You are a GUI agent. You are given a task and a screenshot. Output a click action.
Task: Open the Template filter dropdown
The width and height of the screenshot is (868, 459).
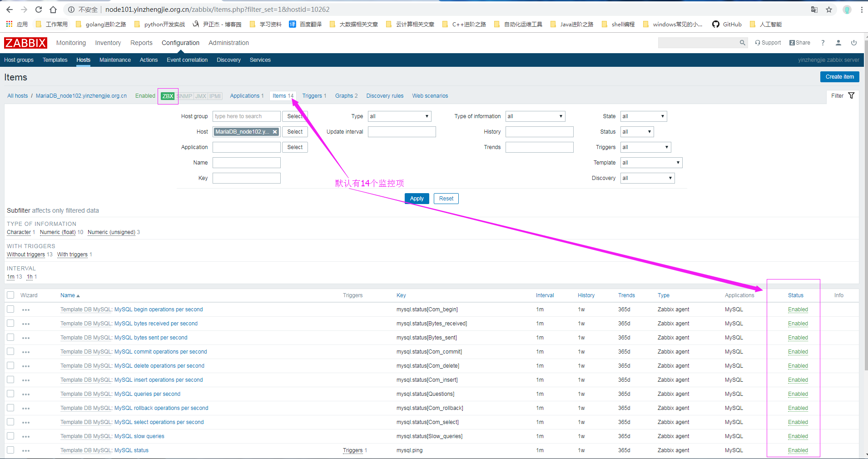(x=651, y=163)
